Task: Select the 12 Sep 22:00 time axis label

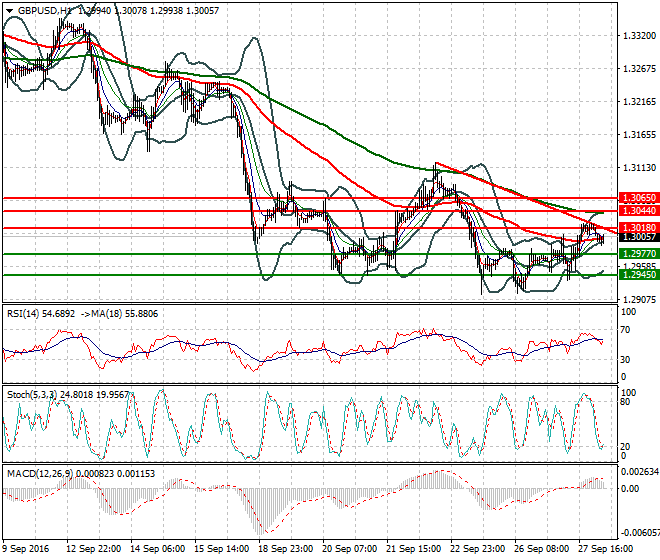Action: tap(94, 549)
